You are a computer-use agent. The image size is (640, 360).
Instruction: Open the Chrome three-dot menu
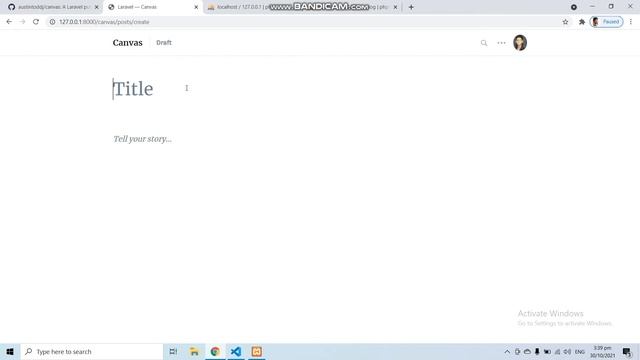coord(631,22)
